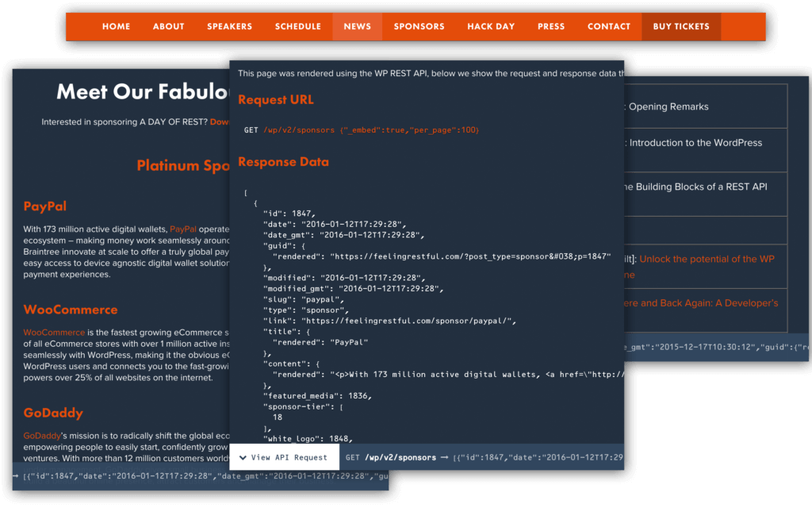This screenshot has width=812, height=508.
Task: Click the Response Data heading
Action: coord(283,162)
